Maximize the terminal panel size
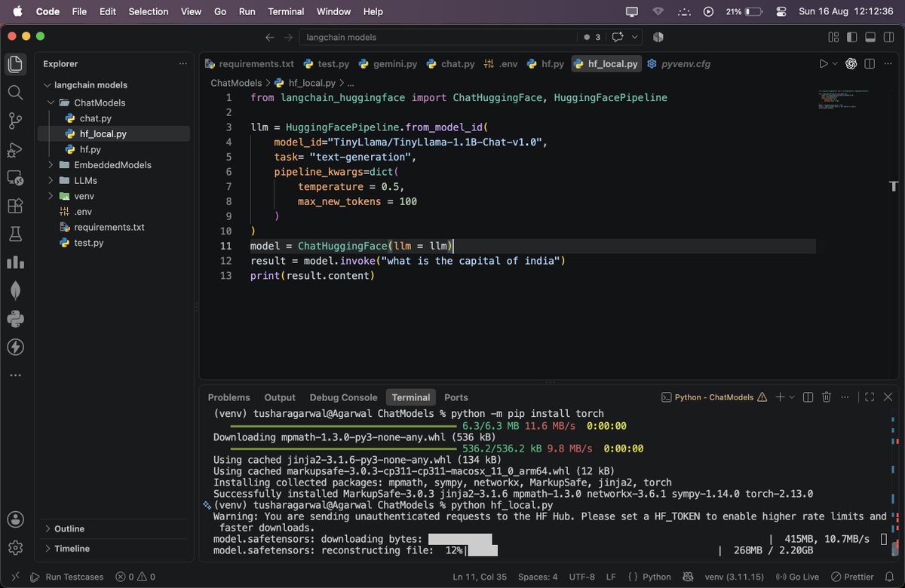 coord(870,397)
